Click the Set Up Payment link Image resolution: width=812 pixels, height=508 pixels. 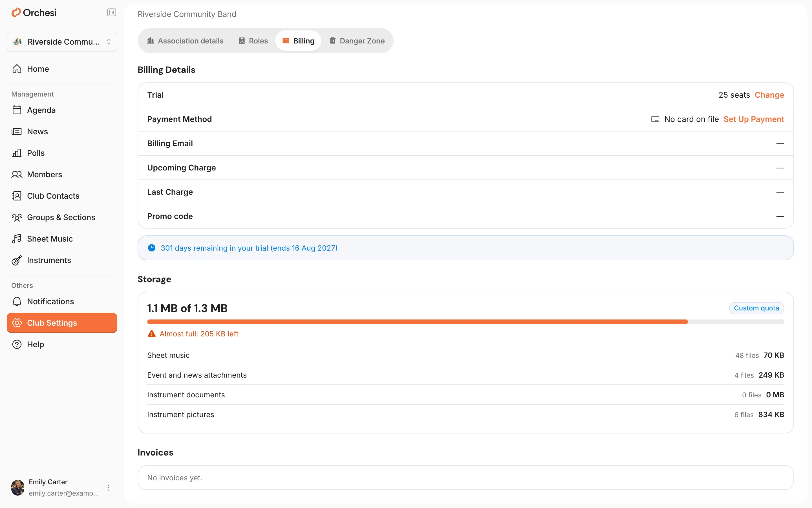(x=754, y=119)
